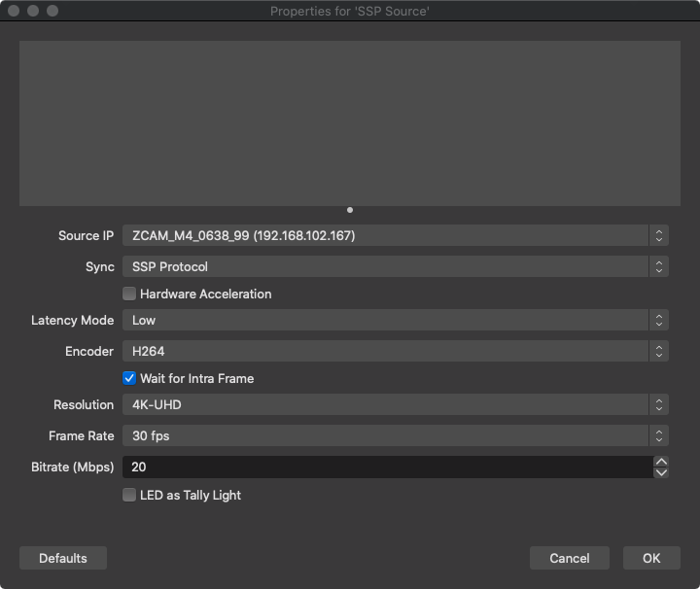
Task: Click the splitter handle dot below the preview
Action: click(350, 210)
